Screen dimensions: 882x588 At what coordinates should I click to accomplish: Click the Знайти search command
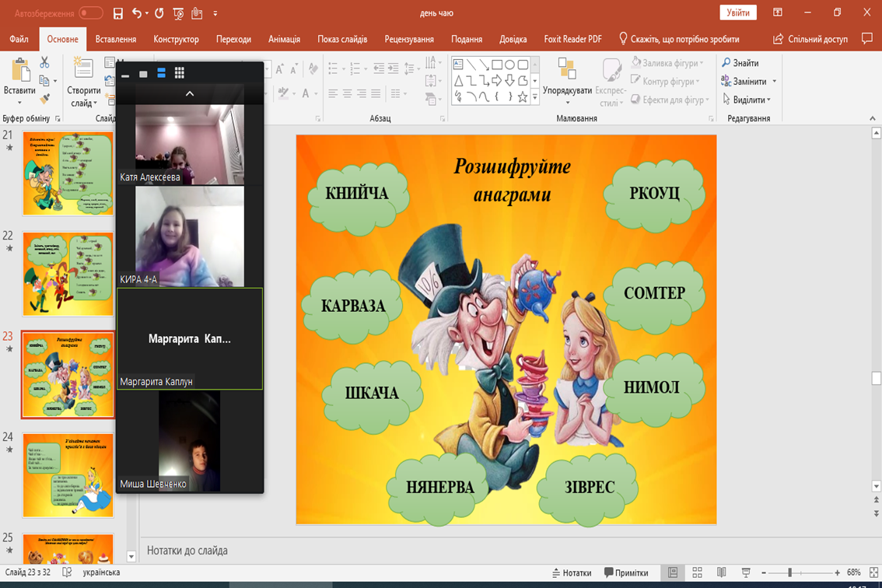point(740,63)
